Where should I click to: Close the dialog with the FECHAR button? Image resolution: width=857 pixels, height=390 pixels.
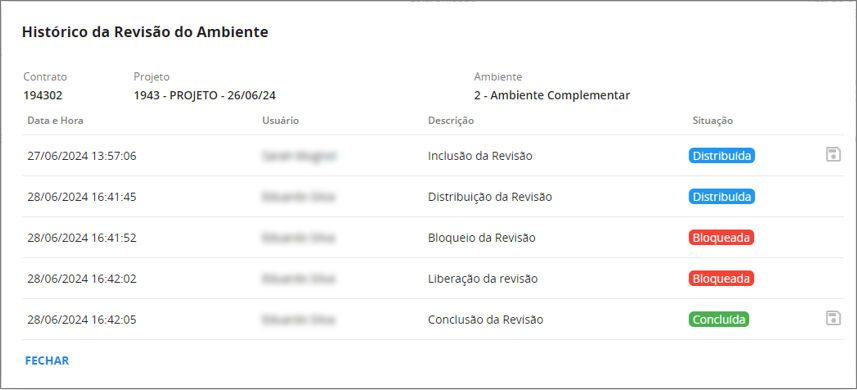(x=47, y=361)
